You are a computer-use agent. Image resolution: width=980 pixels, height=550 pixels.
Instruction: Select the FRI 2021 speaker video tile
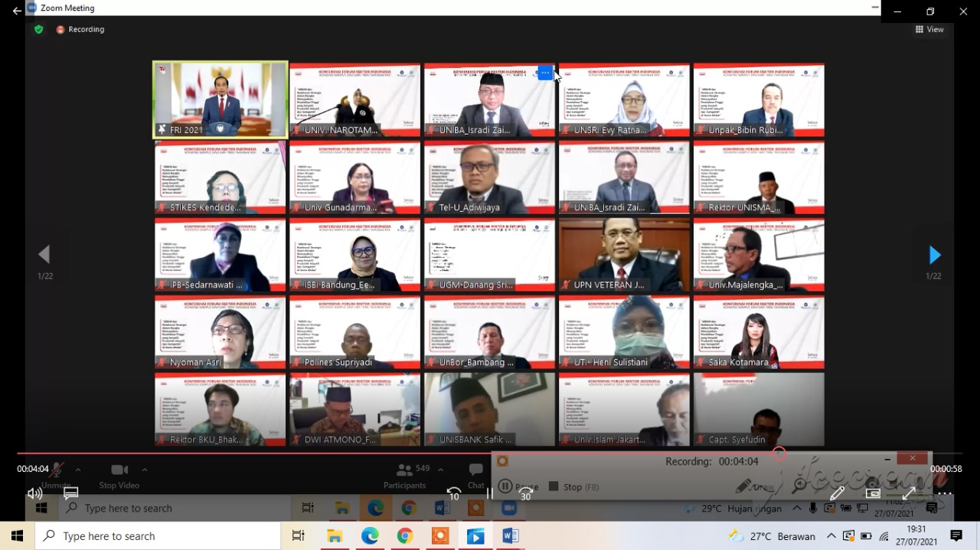click(220, 99)
